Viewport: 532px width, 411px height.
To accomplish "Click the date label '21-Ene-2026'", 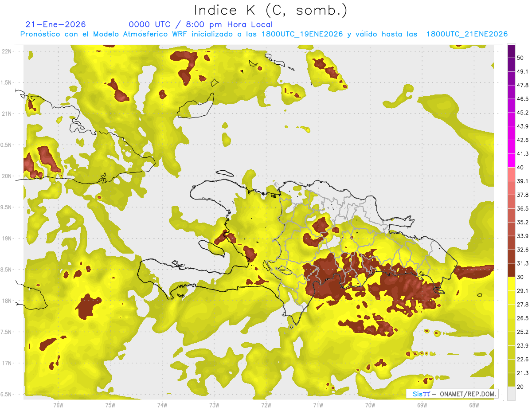I will pos(55,24).
